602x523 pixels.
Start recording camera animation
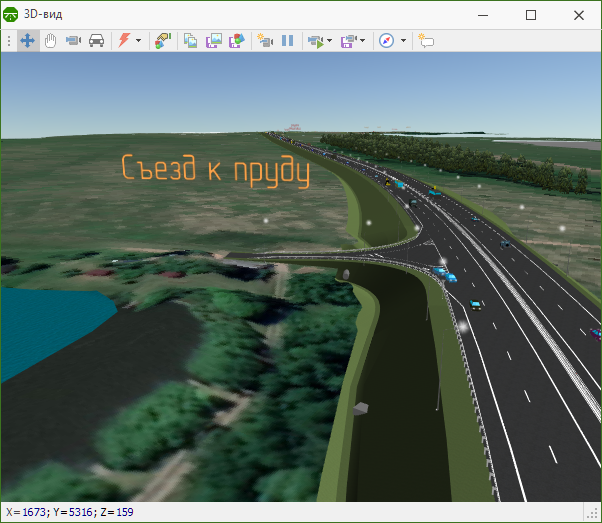pyautogui.click(x=265, y=41)
